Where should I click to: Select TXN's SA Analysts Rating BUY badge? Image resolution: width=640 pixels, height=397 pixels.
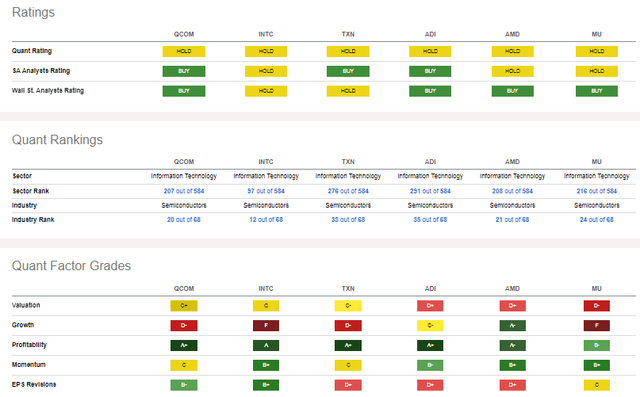[348, 71]
